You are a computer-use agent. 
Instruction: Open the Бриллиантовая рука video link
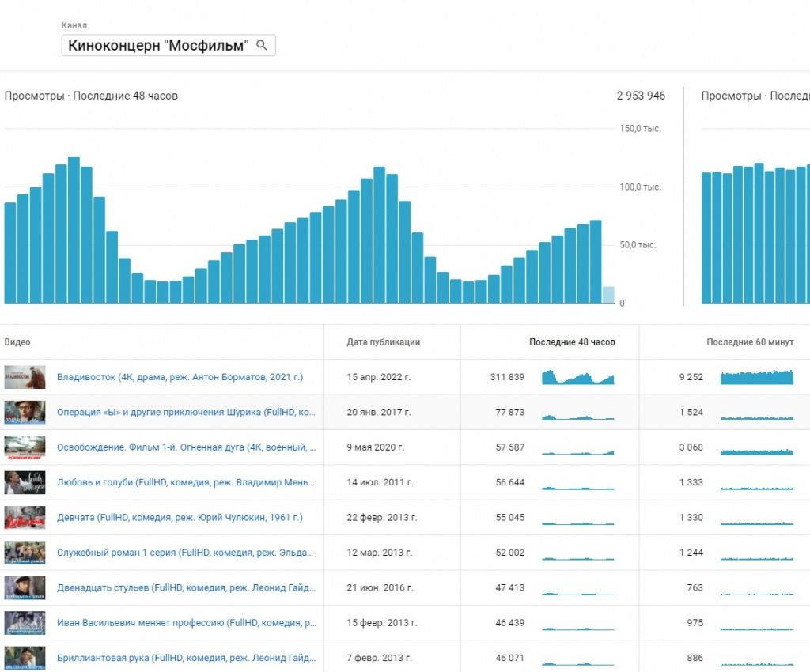(186, 658)
